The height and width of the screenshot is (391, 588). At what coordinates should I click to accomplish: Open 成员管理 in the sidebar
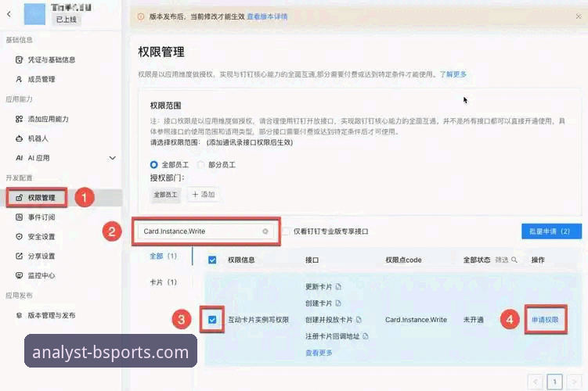coord(41,80)
